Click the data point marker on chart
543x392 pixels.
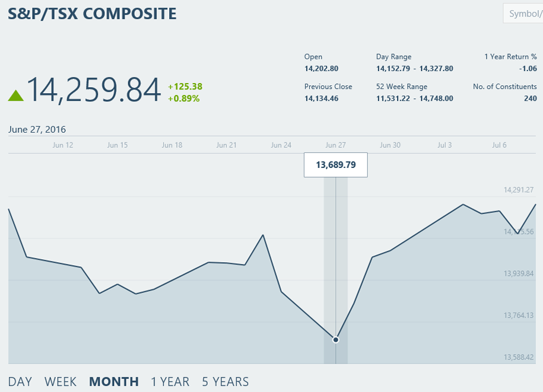click(335, 340)
